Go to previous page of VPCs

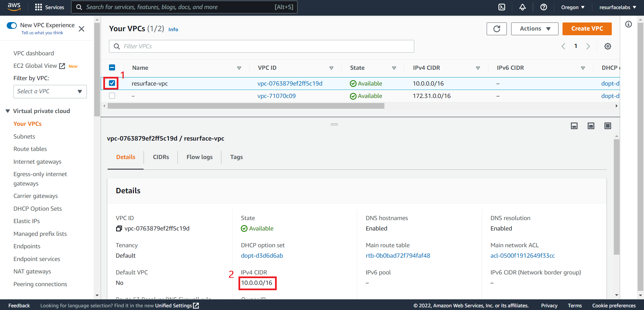[563, 46]
